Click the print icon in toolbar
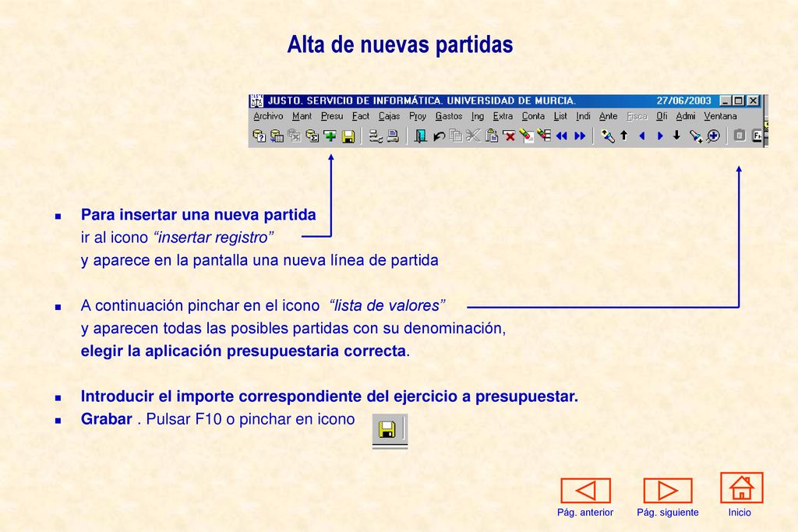Screen dimensions: 798x532 click(x=393, y=136)
